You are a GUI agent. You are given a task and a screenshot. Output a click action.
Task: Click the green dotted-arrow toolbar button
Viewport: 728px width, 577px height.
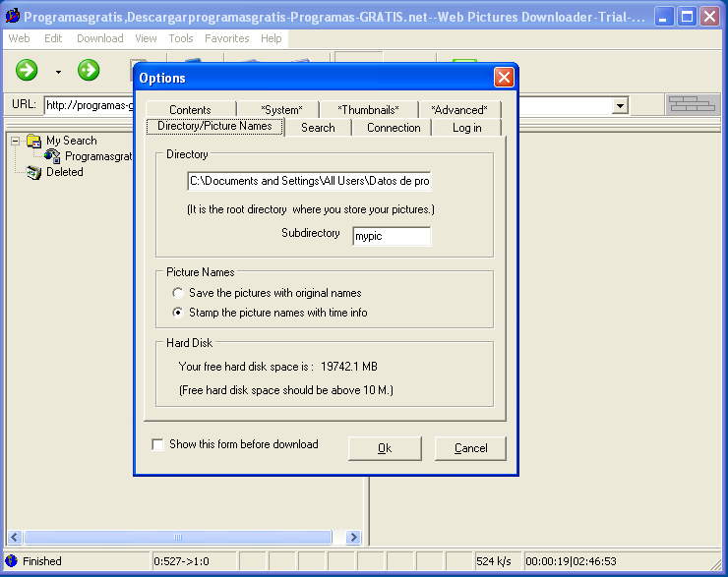click(x=89, y=70)
